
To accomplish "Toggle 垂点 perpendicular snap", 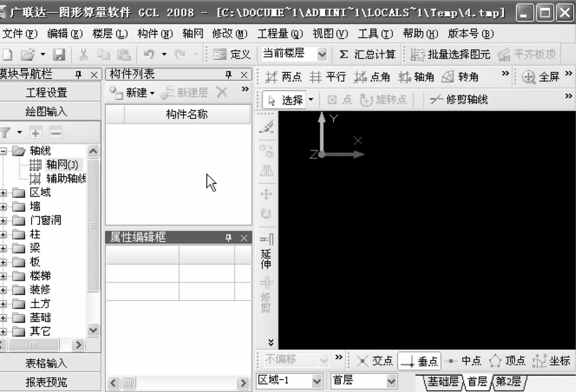I will pos(419,361).
